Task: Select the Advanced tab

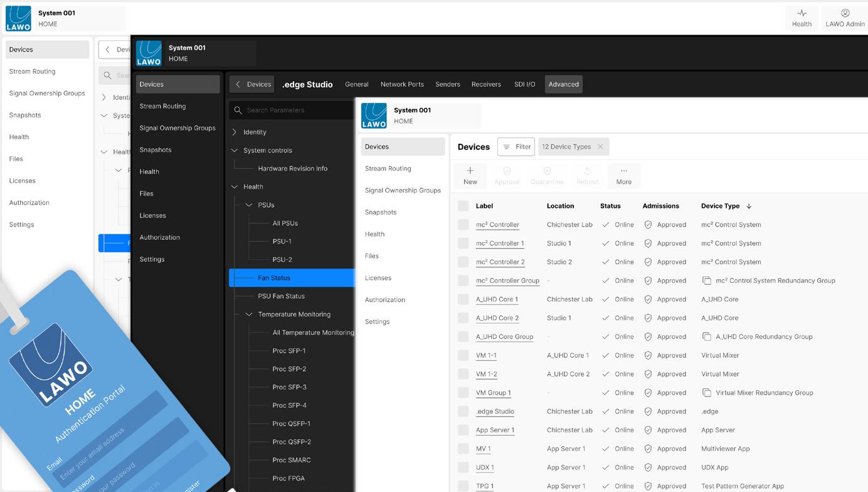Action: click(564, 84)
